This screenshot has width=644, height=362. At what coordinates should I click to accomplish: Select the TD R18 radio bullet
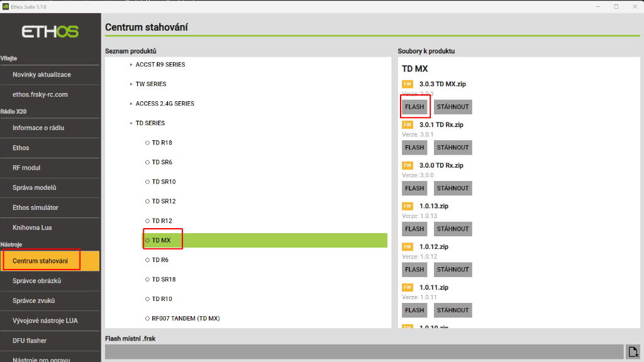point(147,143)
